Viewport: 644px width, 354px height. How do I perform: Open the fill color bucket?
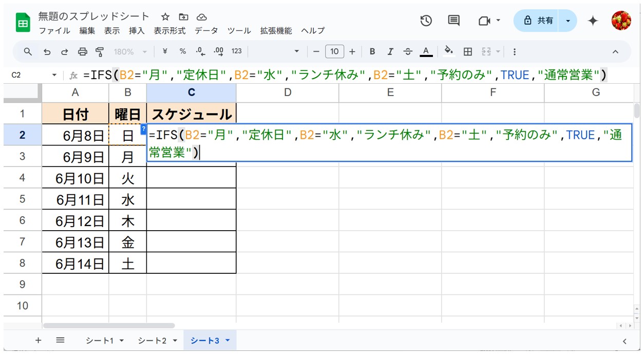pyautogui.click(x=449, y=51)
